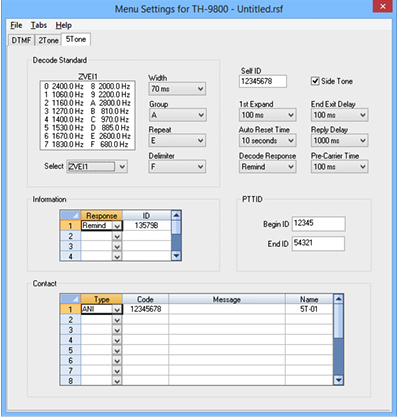Click Contact table Message column header

(227, 299)
